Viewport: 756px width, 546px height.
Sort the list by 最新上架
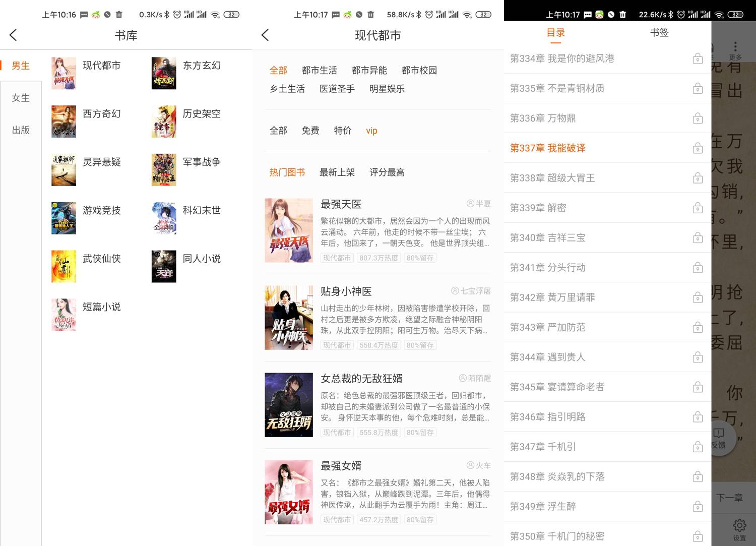coord(337,172)
